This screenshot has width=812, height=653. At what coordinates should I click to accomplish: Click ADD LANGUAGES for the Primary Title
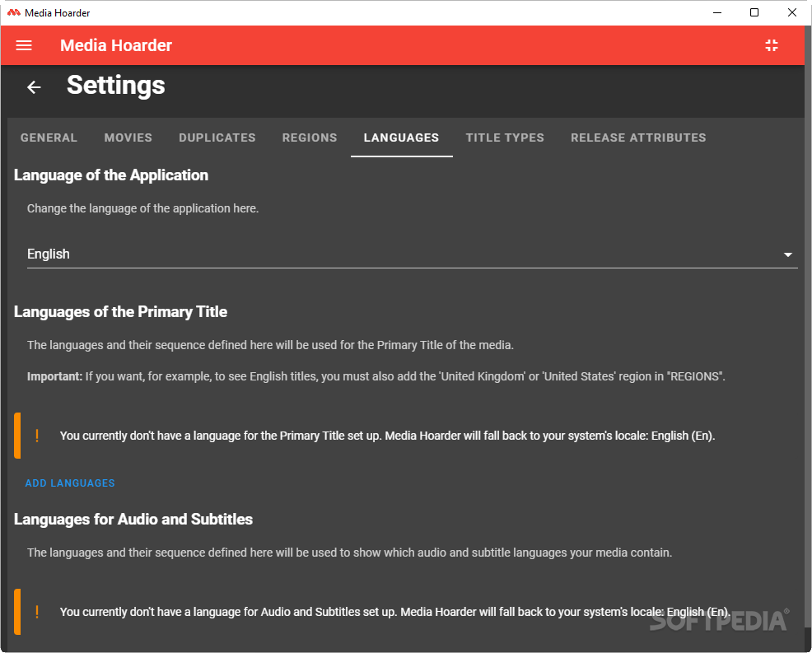tap(70, 483)
